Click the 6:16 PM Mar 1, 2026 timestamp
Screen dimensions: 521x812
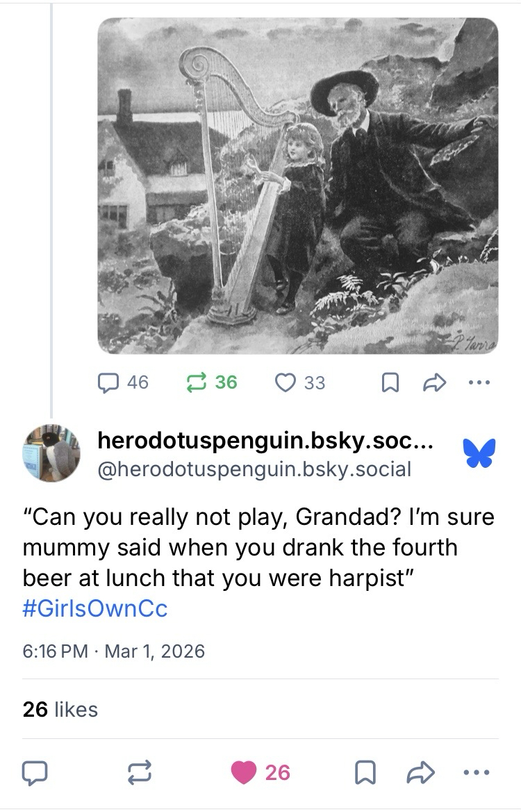pyautogui.click(x=114, y=651)
